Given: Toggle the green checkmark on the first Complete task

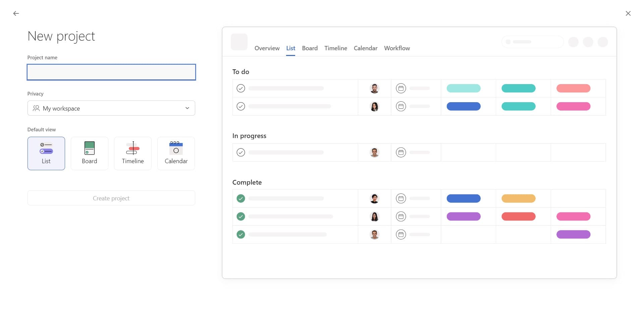Looking at the screenshot, I should pos(241,198).
